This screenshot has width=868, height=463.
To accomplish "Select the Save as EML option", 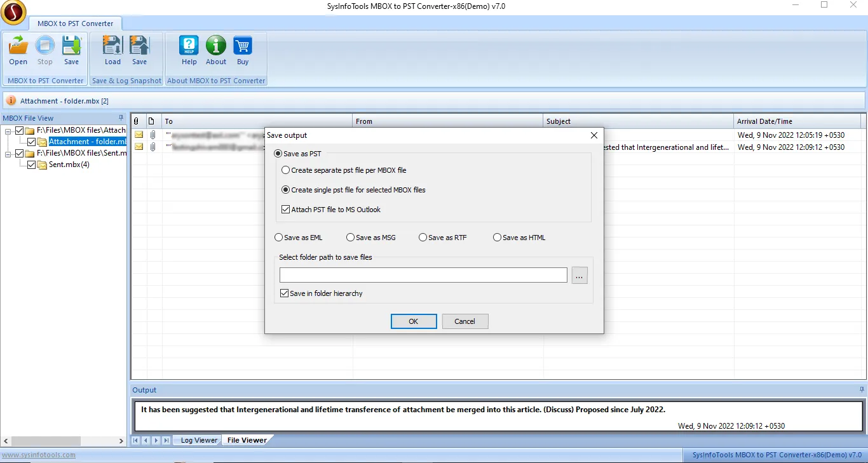I will click(x=279, y=238).
